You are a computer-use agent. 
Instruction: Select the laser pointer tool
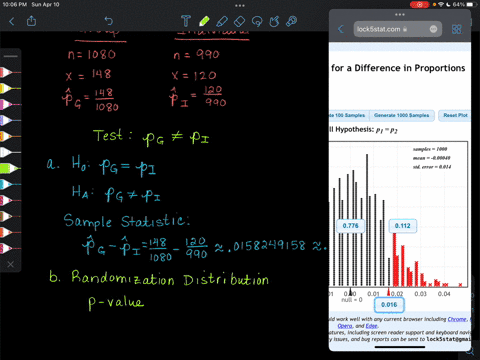click(292, 21)
